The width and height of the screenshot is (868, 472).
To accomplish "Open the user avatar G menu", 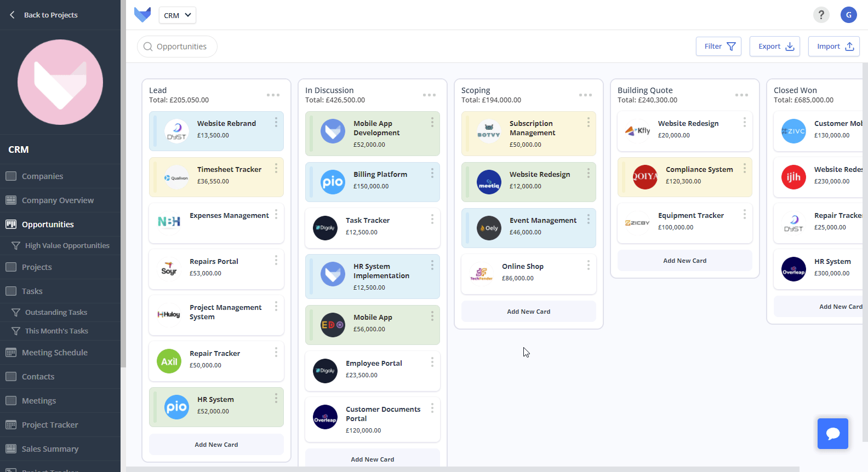I will (x=848, y=15).
